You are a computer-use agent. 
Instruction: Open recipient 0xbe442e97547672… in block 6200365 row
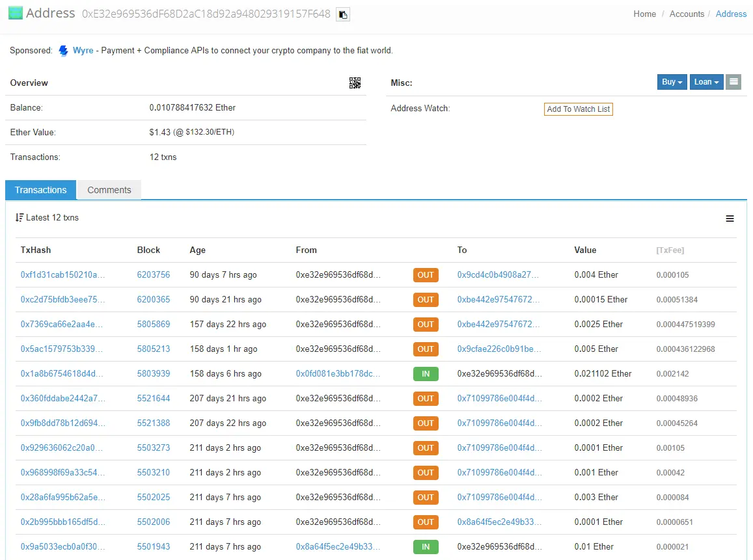[499, 299]
